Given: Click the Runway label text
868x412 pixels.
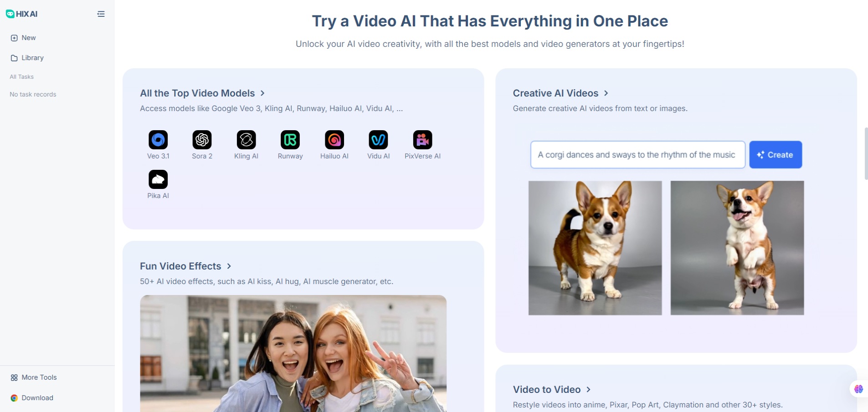Looking at the screenshot, I should pyautogui.click(x=290, y=156).
